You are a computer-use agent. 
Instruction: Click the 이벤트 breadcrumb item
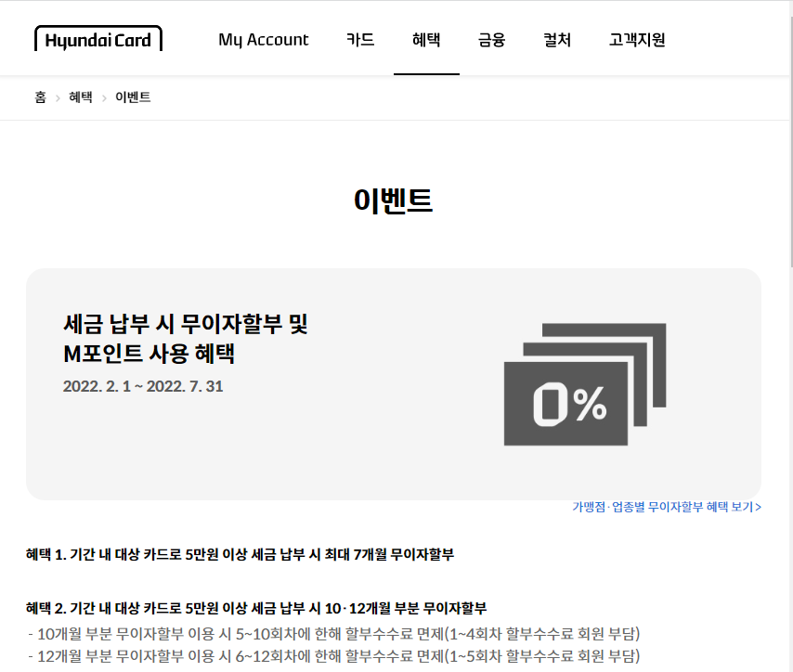133,97
